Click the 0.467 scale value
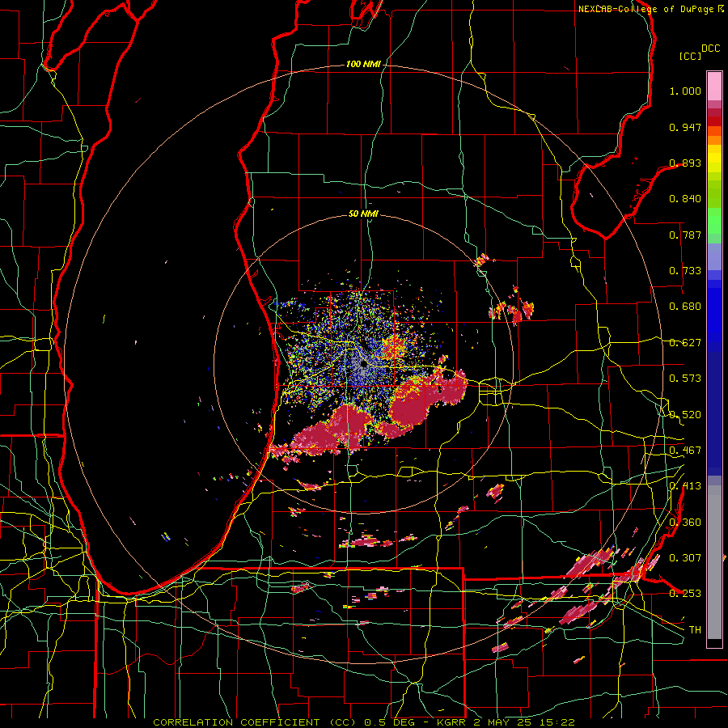 click(x=685, y=451)
